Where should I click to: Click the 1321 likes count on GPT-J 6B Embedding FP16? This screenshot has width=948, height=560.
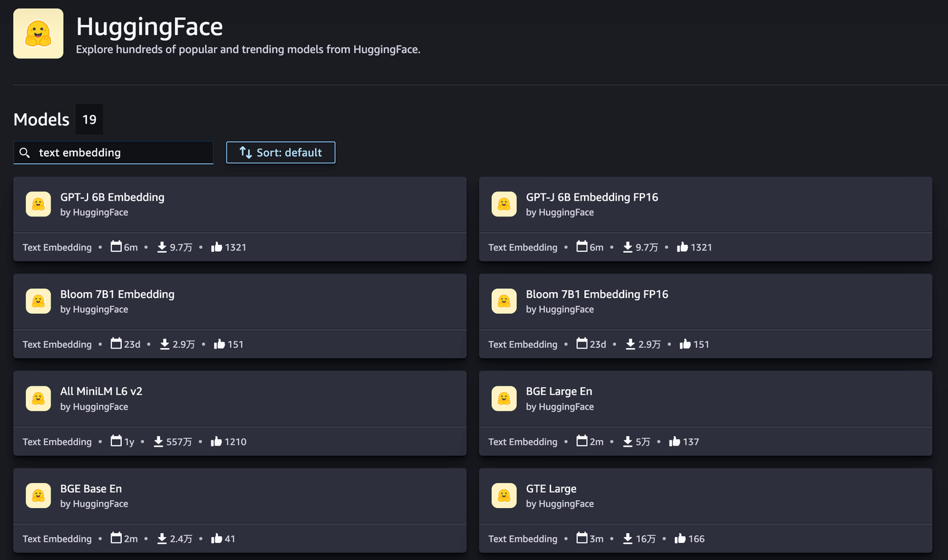pos(702,247)
